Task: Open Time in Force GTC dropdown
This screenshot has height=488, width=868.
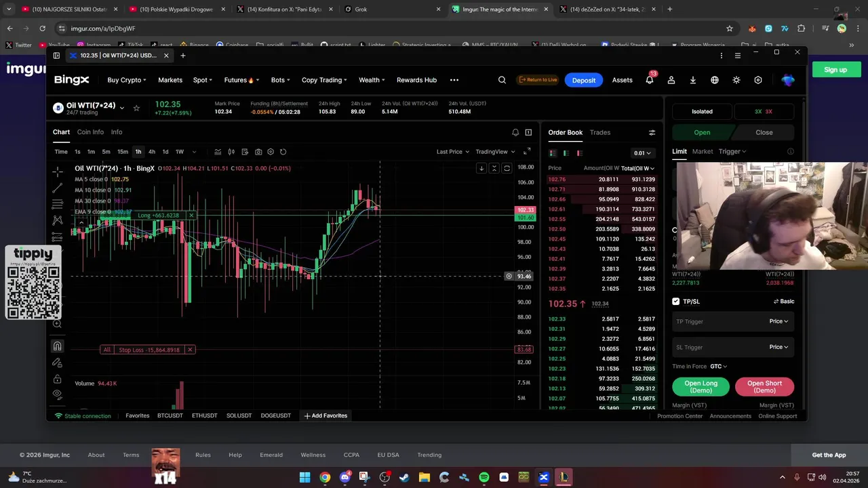Action: point(719,367)
